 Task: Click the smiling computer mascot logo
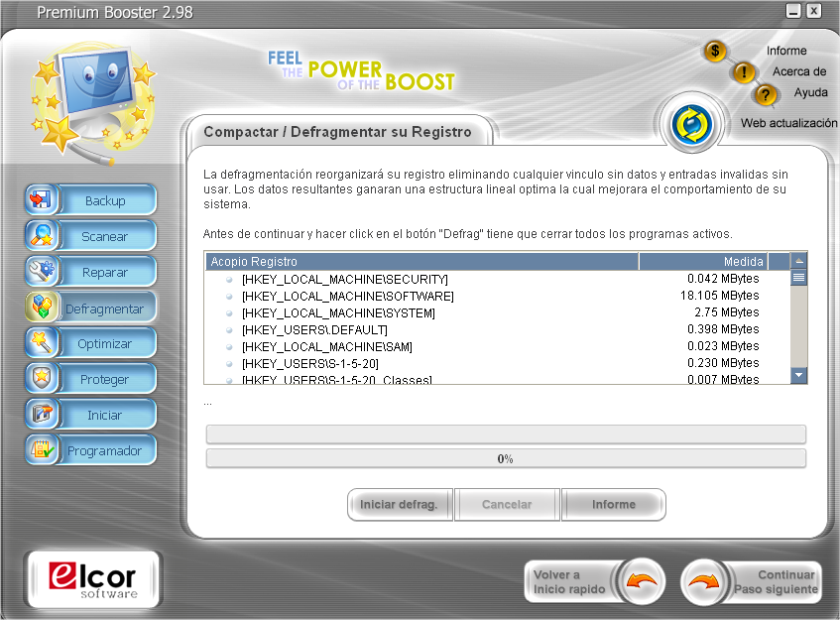92,103
